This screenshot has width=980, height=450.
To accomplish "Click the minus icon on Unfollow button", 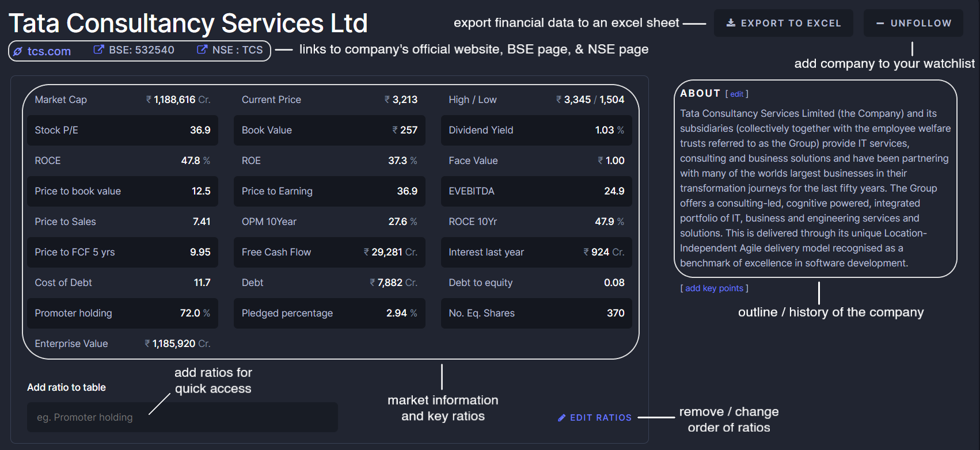I will 880,24.
